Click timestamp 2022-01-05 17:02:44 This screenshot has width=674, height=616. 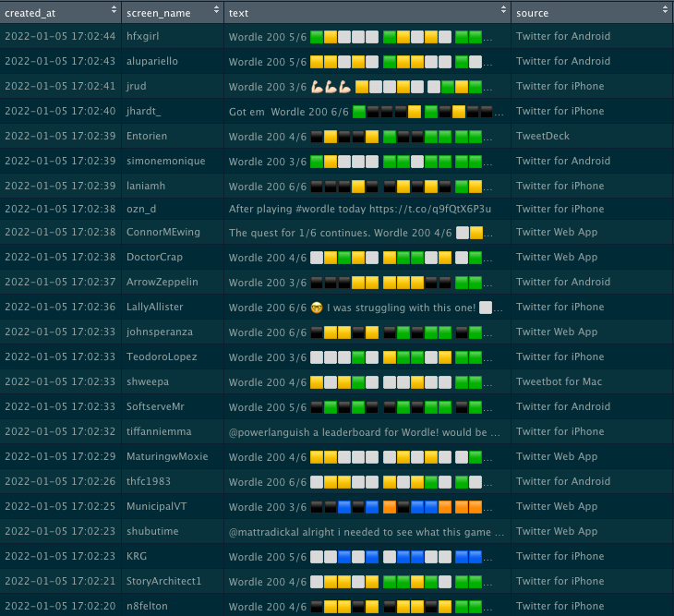click(x=60, y=36)
